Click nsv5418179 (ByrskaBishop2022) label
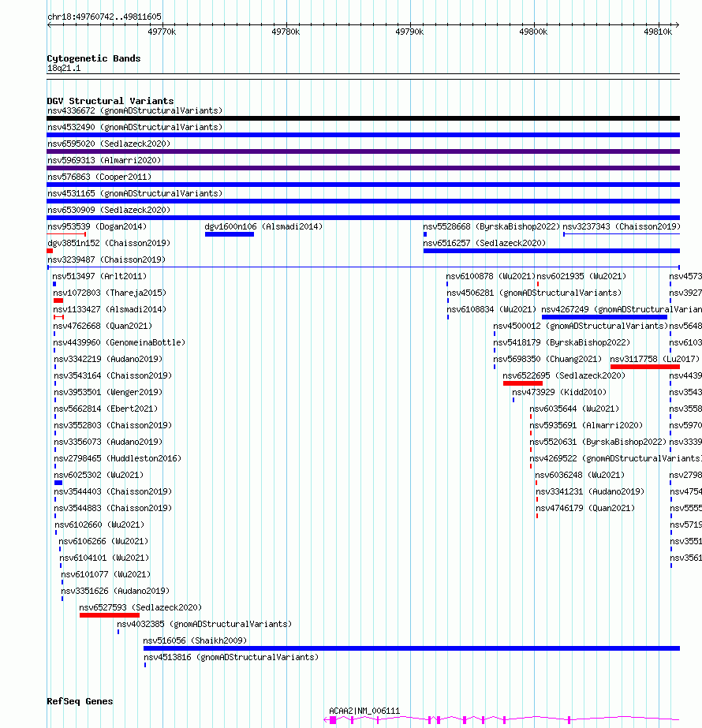Screen dimensions: 702x728 pos(562,342)
